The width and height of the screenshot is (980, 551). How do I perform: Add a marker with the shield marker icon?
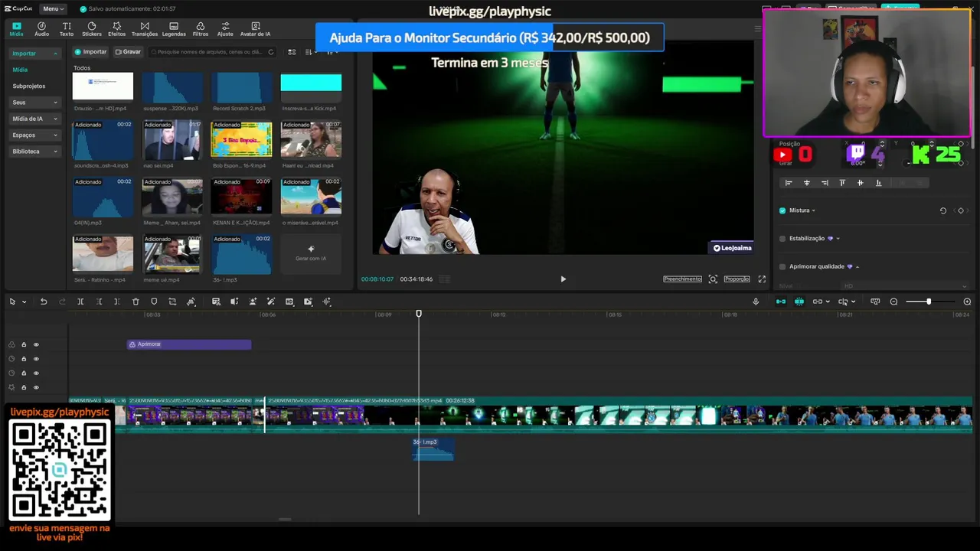point(154,302)
